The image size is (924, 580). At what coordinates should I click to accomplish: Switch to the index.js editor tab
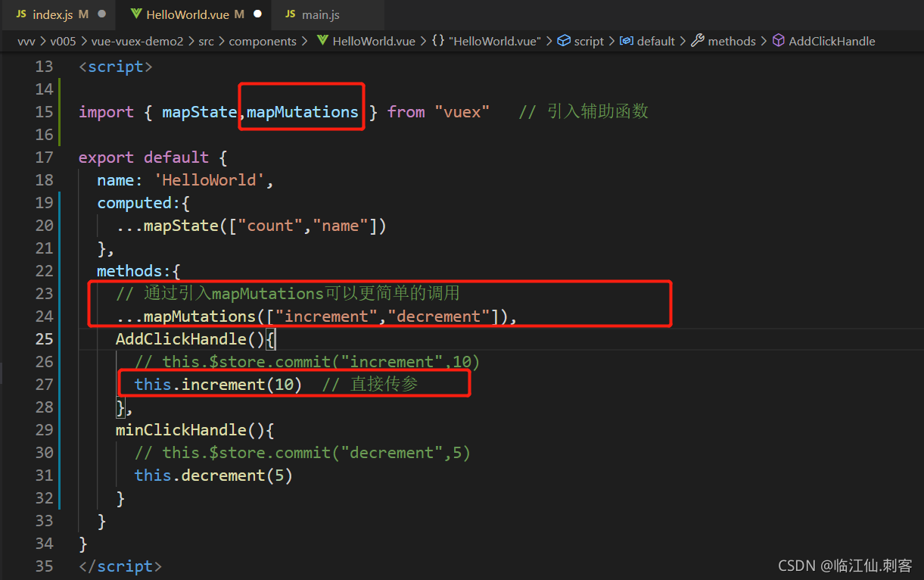point(61,14)
